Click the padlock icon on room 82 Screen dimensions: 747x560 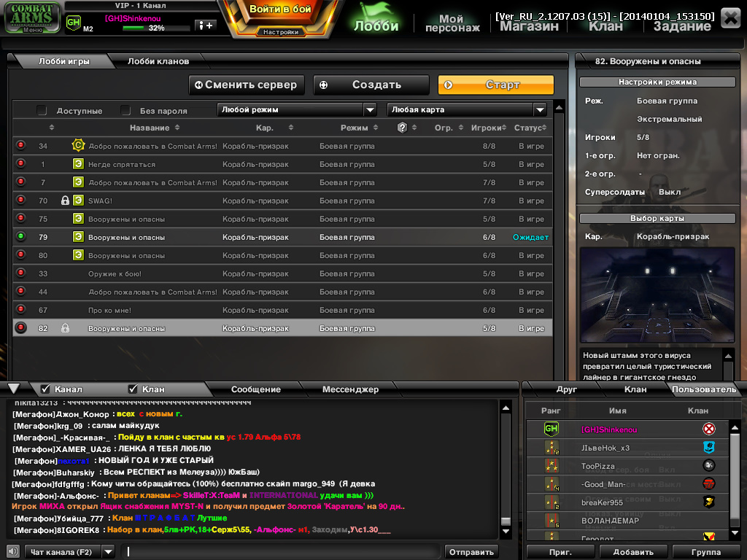pyautogui.click(x=65, y=328)
